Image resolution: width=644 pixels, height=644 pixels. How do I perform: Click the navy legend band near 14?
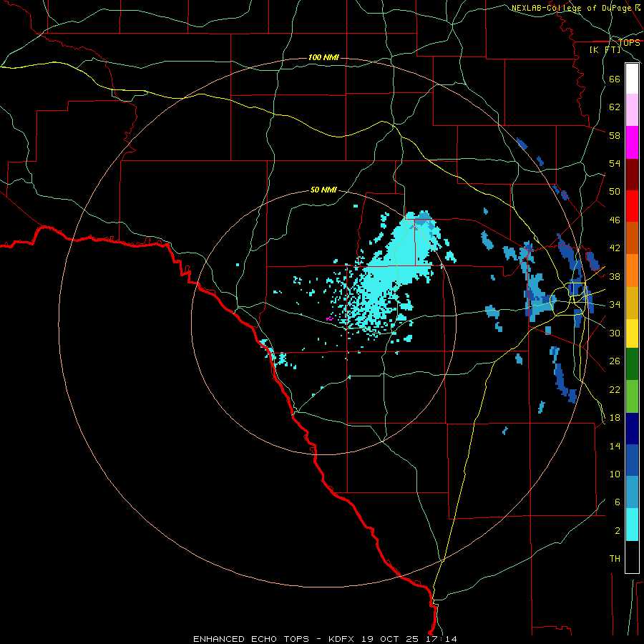[x=632, y=429]
